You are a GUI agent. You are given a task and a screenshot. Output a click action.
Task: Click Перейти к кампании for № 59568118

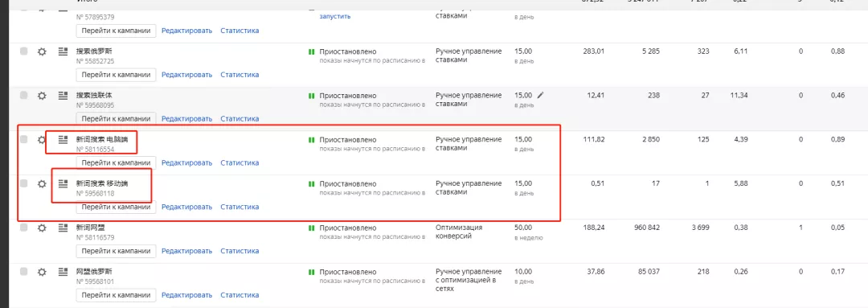(117, 207)
